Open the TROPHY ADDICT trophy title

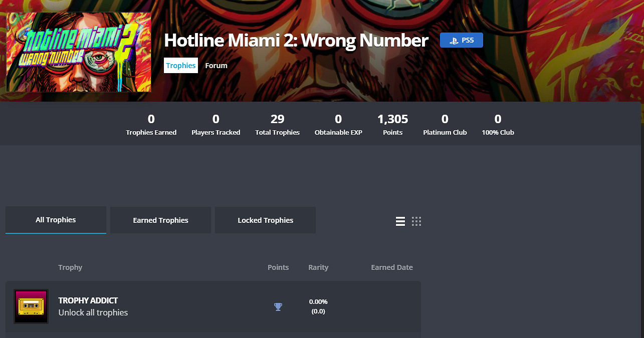click(88, 300)
